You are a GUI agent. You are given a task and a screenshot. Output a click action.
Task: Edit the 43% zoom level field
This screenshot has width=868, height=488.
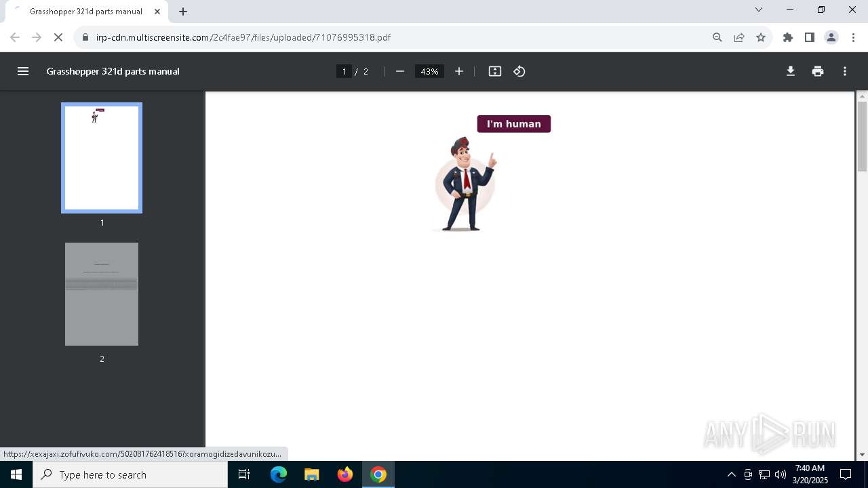tap(429, 71)
